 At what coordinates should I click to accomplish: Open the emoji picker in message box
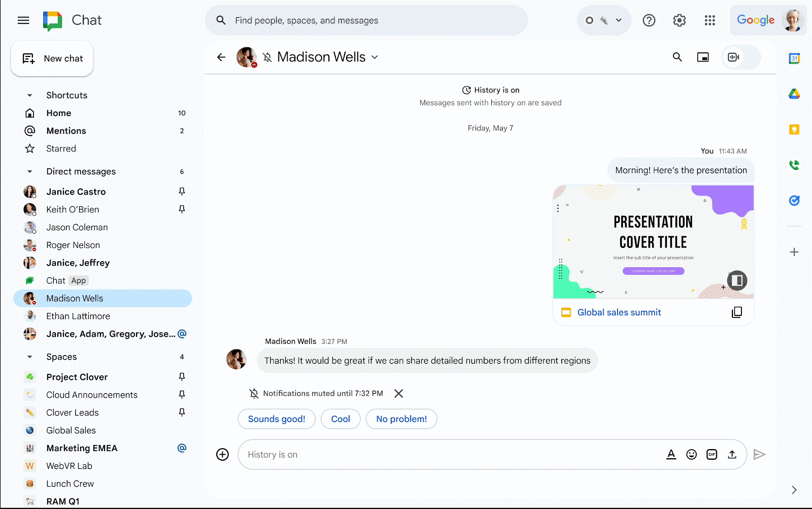pos(691,455)
